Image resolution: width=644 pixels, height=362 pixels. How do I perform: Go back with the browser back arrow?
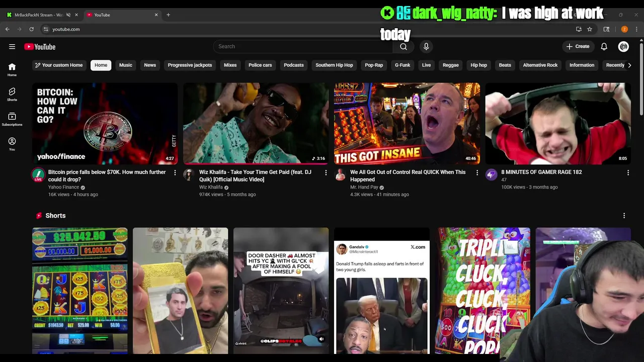click(8, 29)
